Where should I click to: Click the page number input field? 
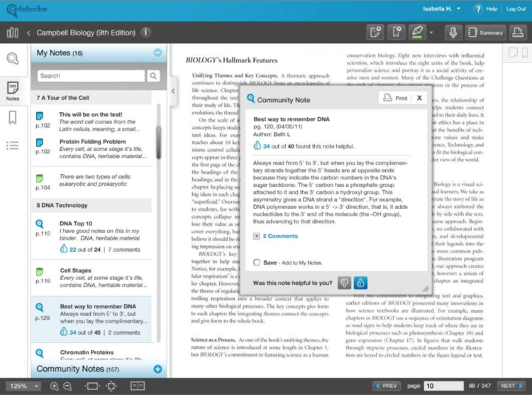click(x=443, y=386)
